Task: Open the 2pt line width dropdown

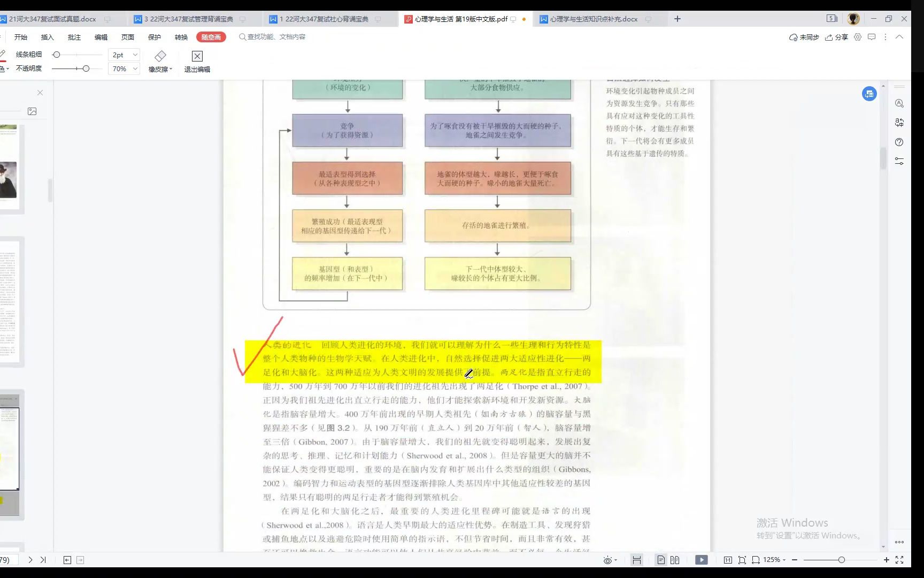Action: (x=124, y=55)
